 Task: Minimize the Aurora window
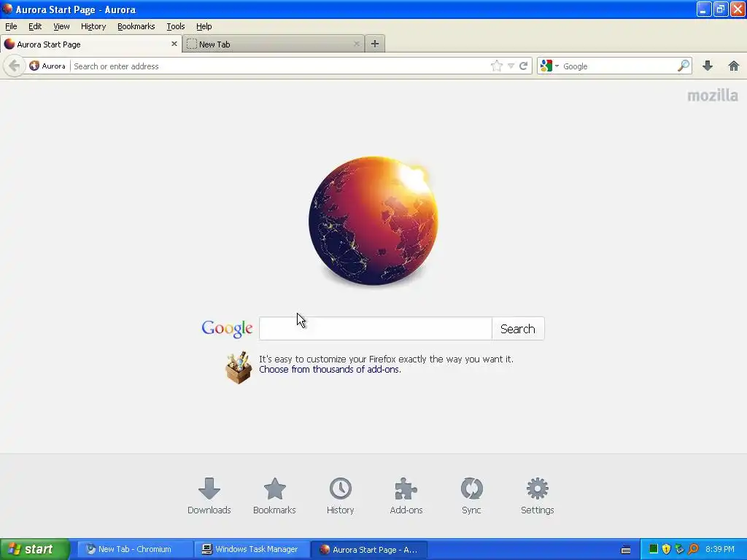click(704, 9)
